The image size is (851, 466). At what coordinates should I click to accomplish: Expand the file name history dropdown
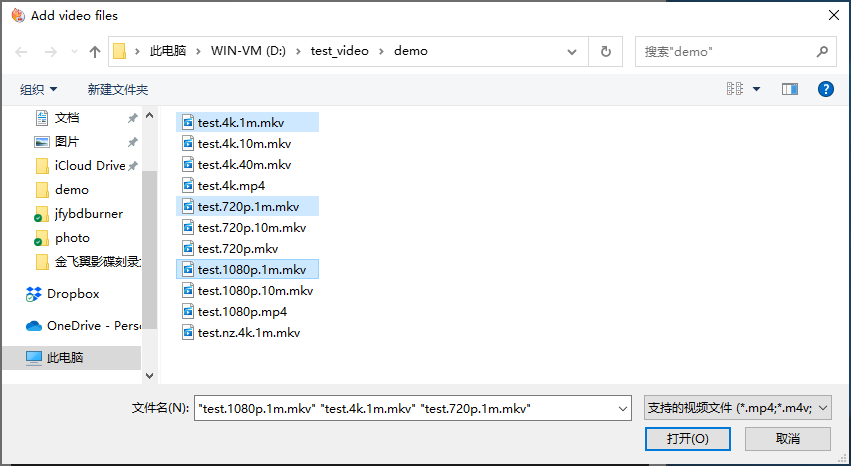point(624,408)
